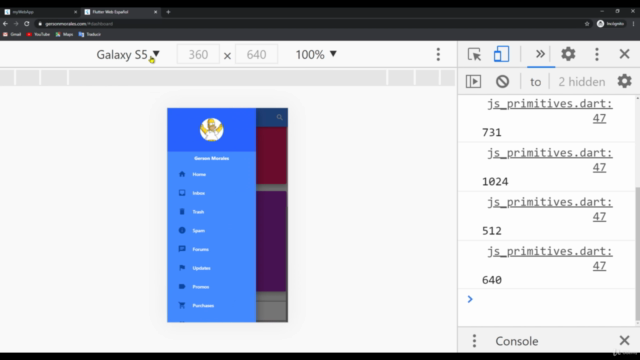
Task: Close the DevTools panel
Action: point(624,54)
